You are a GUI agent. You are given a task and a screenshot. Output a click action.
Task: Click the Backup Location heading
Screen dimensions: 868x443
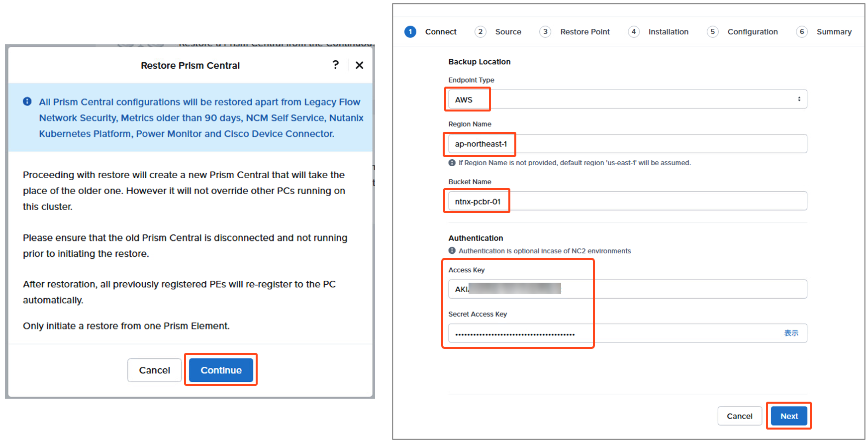(x=480, y=62)
